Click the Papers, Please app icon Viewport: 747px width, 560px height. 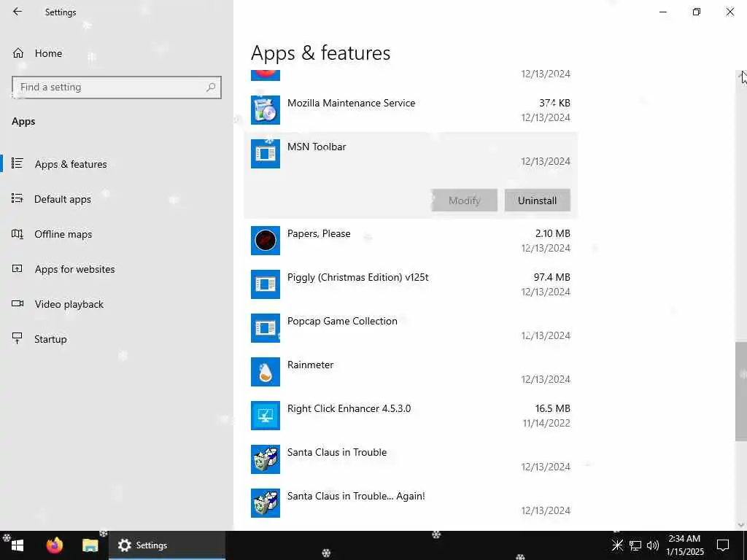[266, 241]
